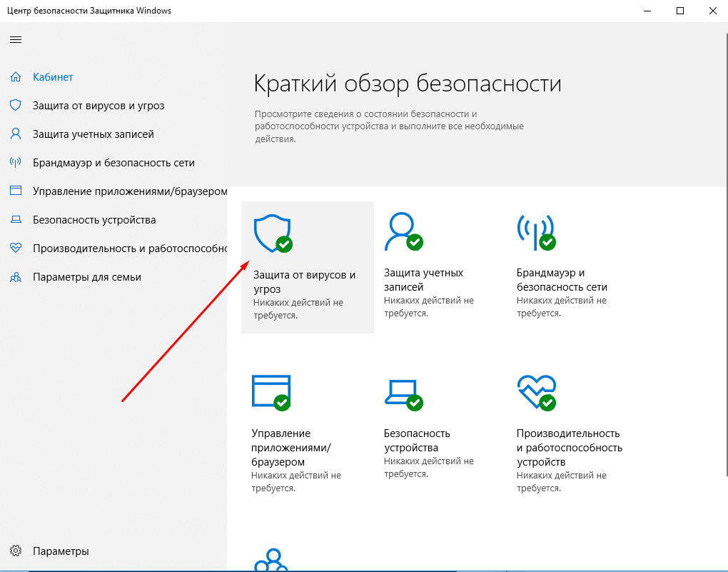
Task: Click the Брандмауэр и безопасность сети tile title
Action: [x=562, y=280]
